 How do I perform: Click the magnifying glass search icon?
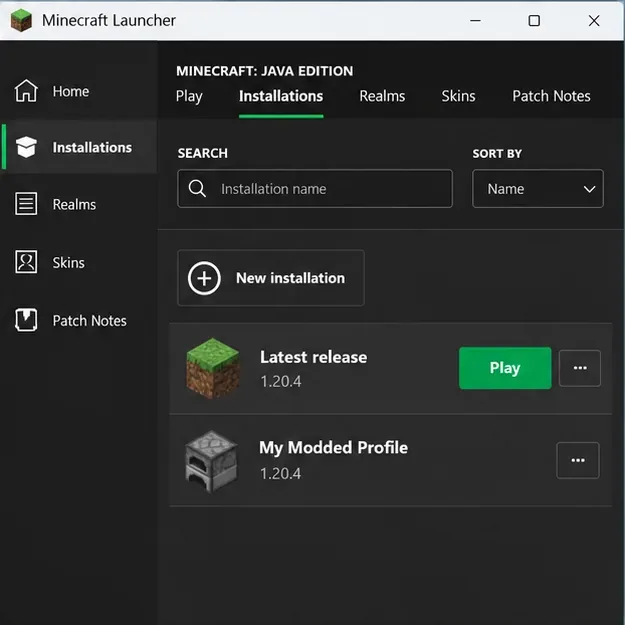pos(197,188)
